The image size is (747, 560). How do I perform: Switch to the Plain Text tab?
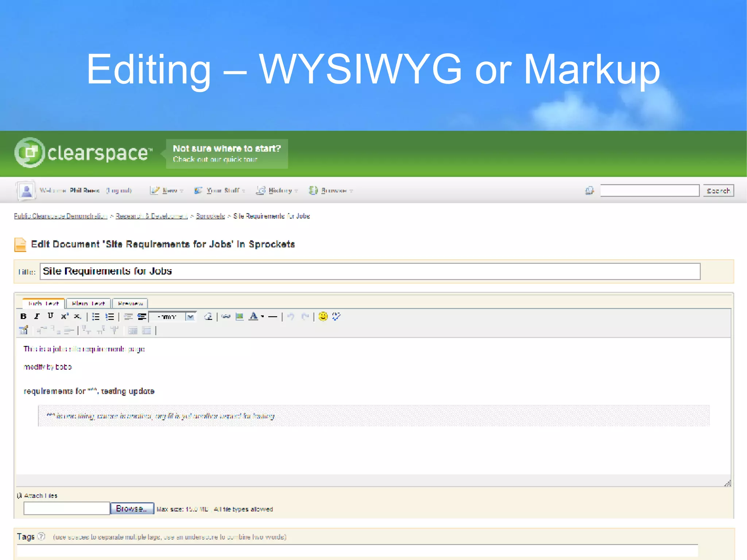(89, 304)
